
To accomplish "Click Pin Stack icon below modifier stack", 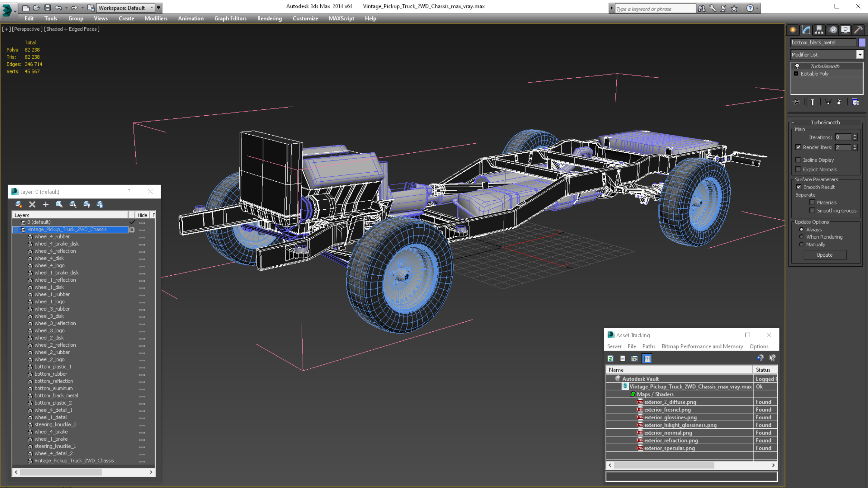I will [x=796, y=102].
